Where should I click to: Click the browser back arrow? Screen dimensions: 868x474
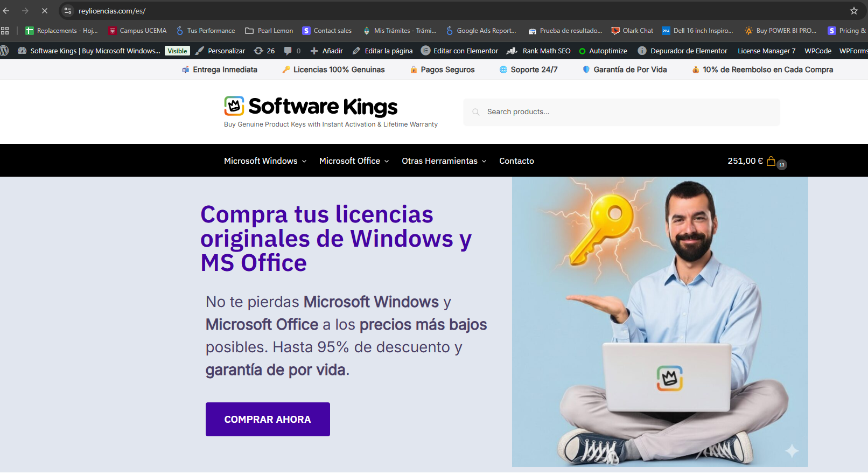click(6, 11)
